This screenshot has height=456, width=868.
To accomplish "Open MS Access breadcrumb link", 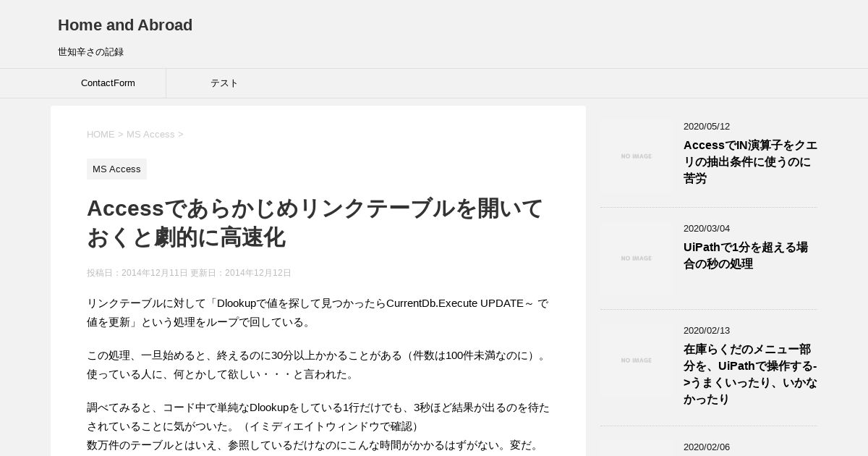I will [x=150, y=135].
